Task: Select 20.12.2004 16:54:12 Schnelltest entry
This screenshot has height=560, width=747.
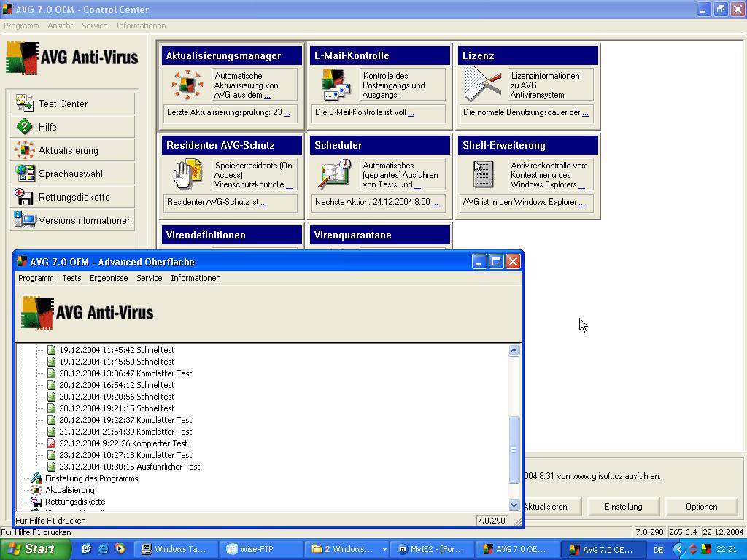Action: pyautogui.click(x=117, y=385)
